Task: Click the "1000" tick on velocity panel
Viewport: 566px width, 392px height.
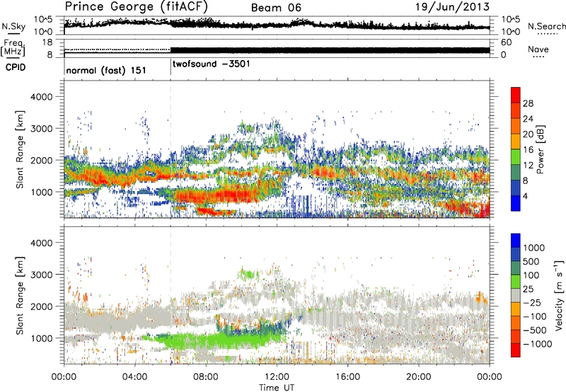Action: click(41, 338)
